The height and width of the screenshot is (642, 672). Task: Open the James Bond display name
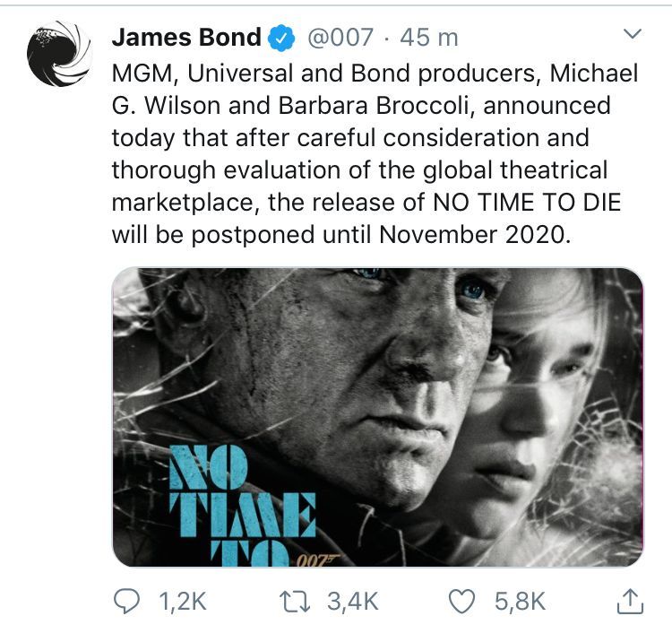(x=186, y=39)
